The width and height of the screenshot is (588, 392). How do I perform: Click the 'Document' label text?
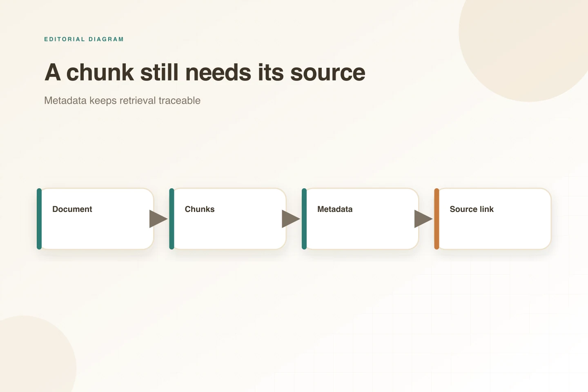coord(72,209)
